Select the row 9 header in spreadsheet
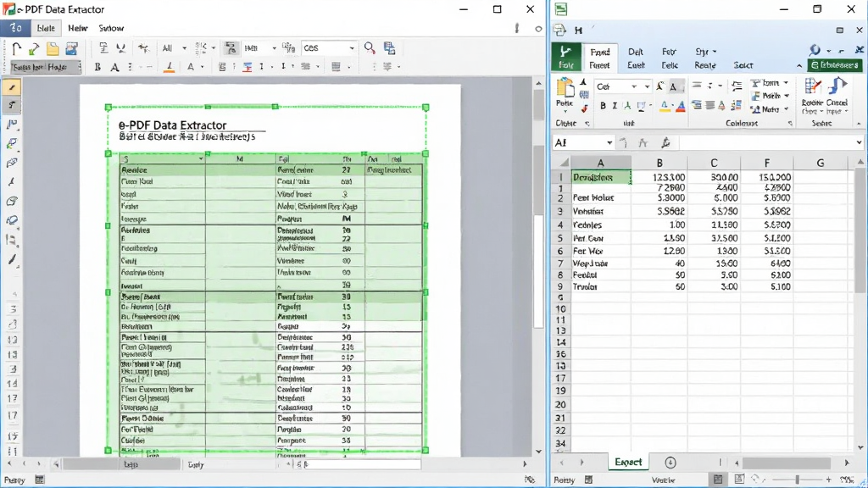This screenshot has width=868, height=488. tap(561, 286)
